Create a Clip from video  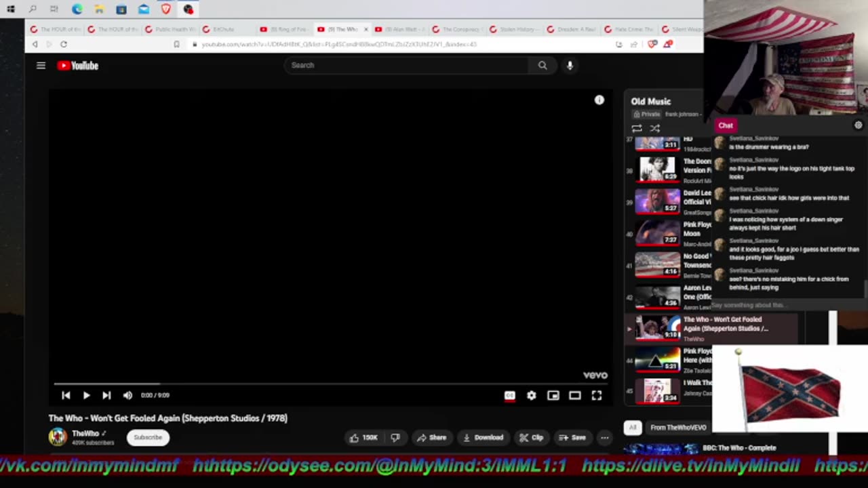[x=531, y=438]
